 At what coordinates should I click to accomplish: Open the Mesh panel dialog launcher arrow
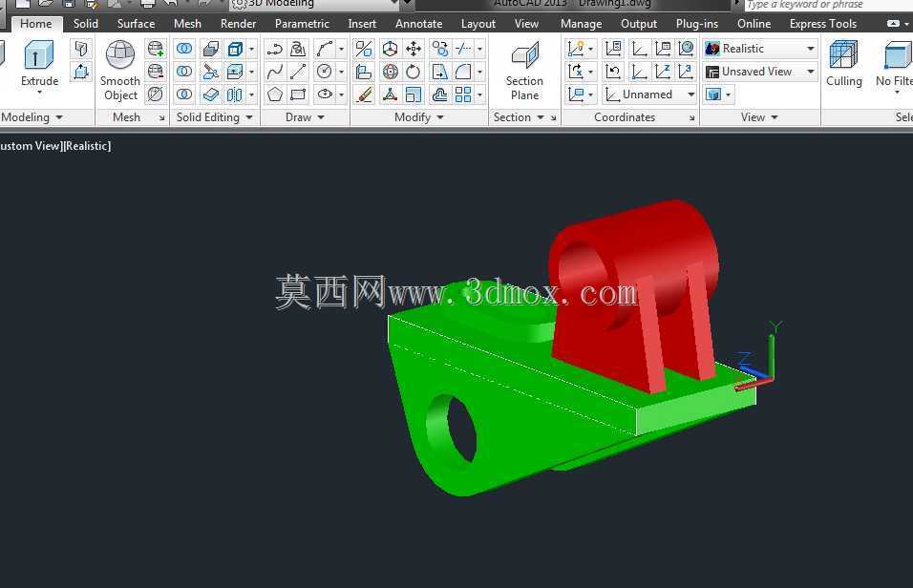tap(161, 118)
